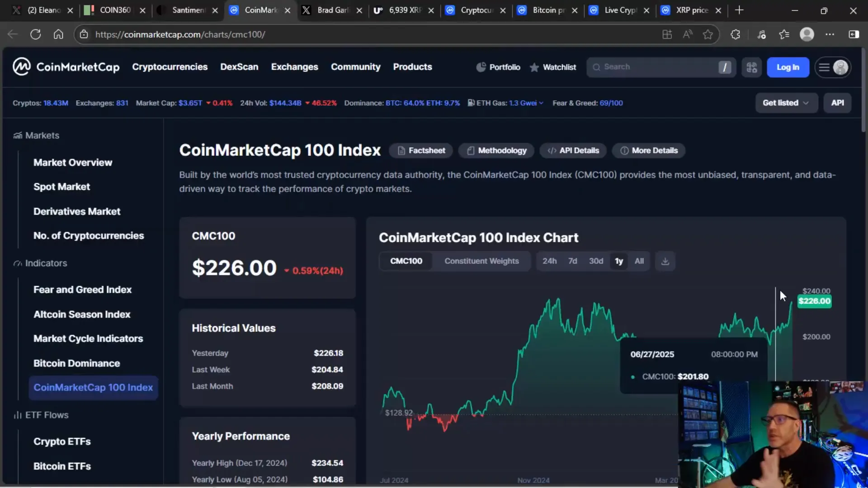The image size is (868, 488).
Task: Open the Products nav menu
Action: (412, 67)
